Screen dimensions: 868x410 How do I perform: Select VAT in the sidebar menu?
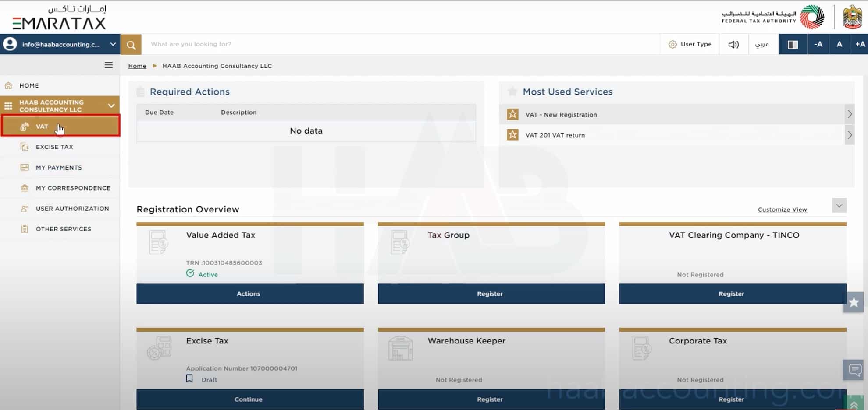pyautogui.click(x=42, y=127)
